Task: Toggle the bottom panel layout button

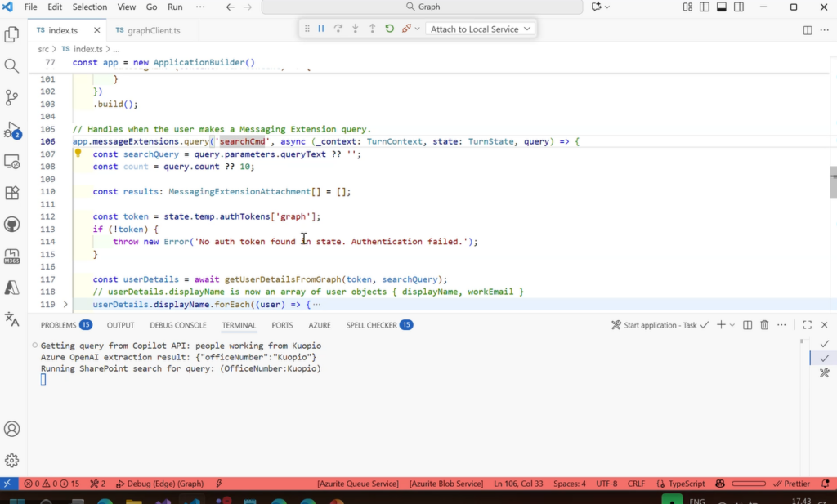Action: pyautogui.click(x=721, y=7)
